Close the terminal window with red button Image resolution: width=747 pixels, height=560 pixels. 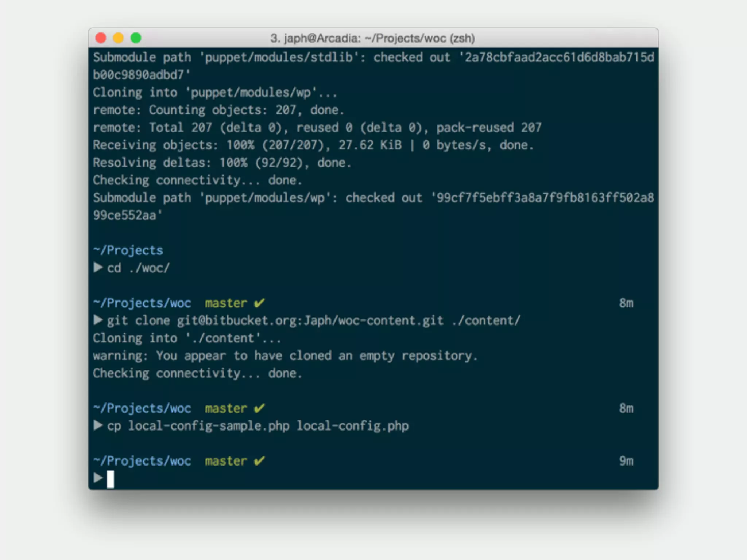tap(101, 38)
